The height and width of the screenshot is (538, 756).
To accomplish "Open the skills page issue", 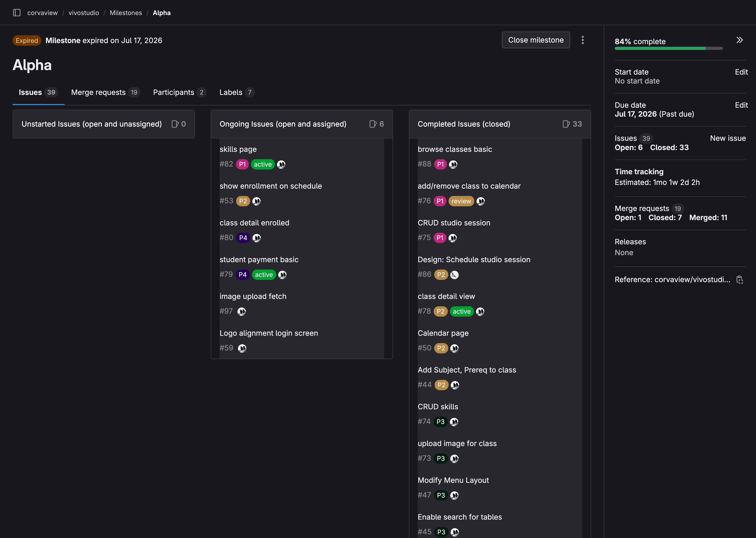I will (x=238, y=149).
